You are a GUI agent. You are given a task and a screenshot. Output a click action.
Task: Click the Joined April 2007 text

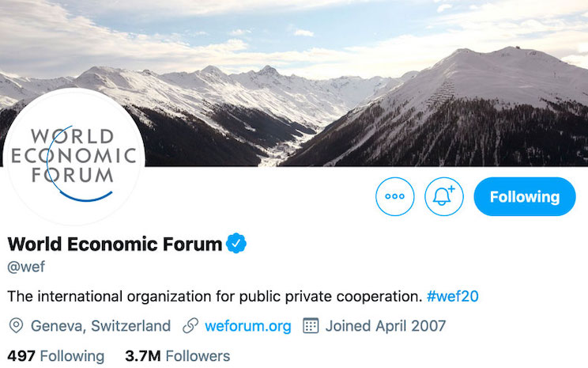click(386, 326)
